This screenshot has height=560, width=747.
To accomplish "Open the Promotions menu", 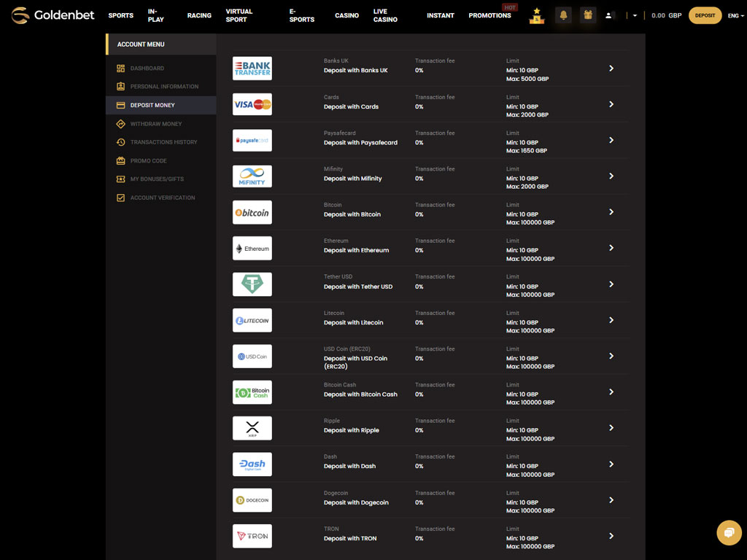I will coord(489,16).
